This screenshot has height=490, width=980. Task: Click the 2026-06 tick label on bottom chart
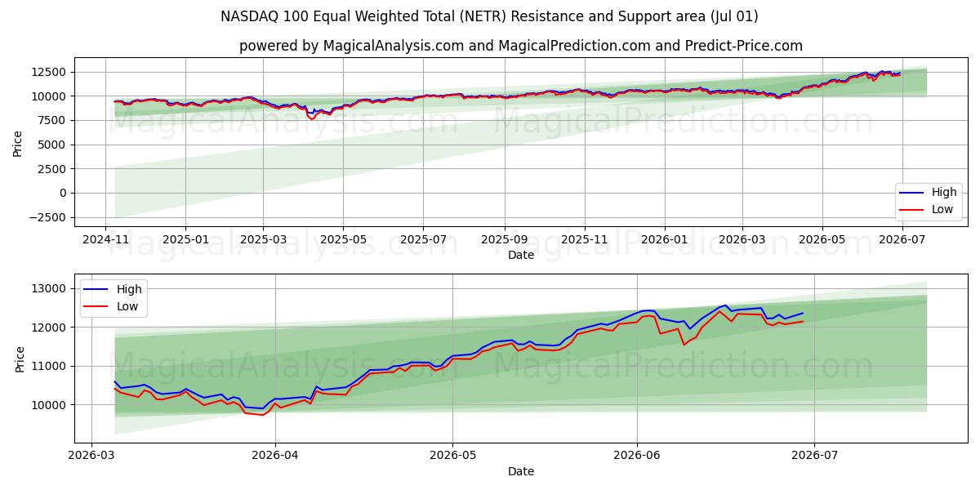click(x=637, y=455)
